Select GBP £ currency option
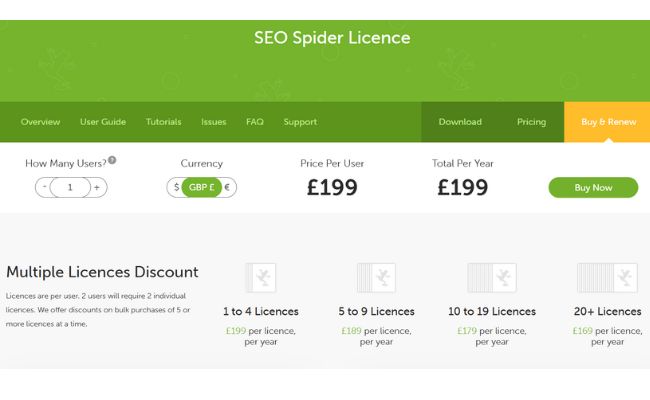This screenshot has width=650, height=400. [201, 187]
